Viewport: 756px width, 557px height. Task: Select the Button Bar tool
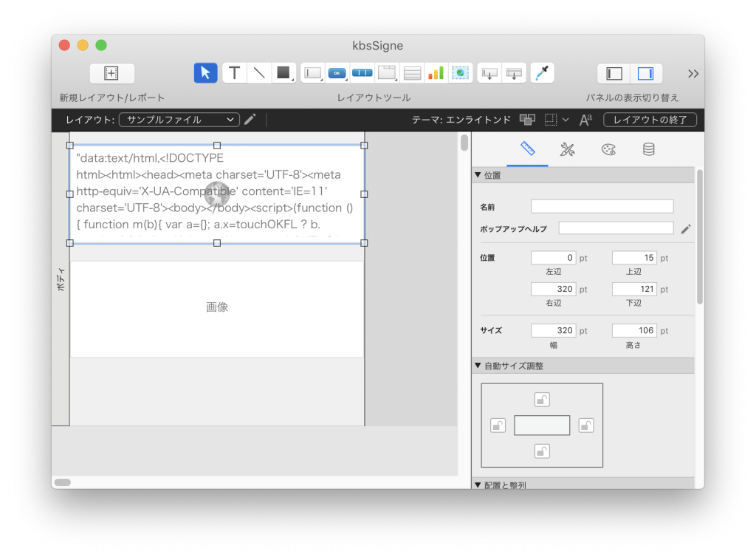(x=362, y=73)
